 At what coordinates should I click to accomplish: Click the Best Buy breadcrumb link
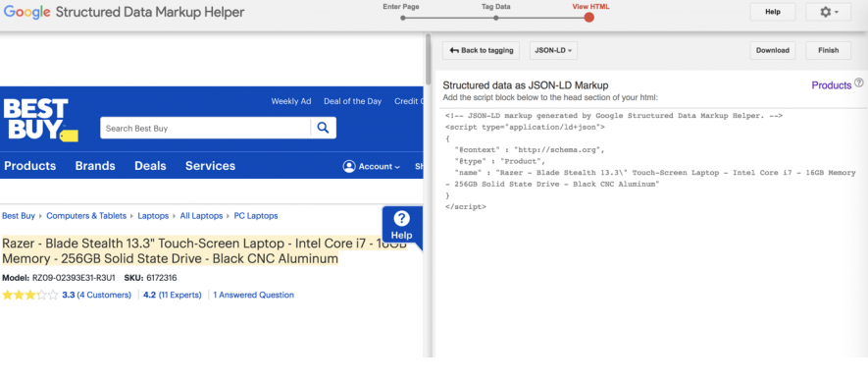coord(19,216)
